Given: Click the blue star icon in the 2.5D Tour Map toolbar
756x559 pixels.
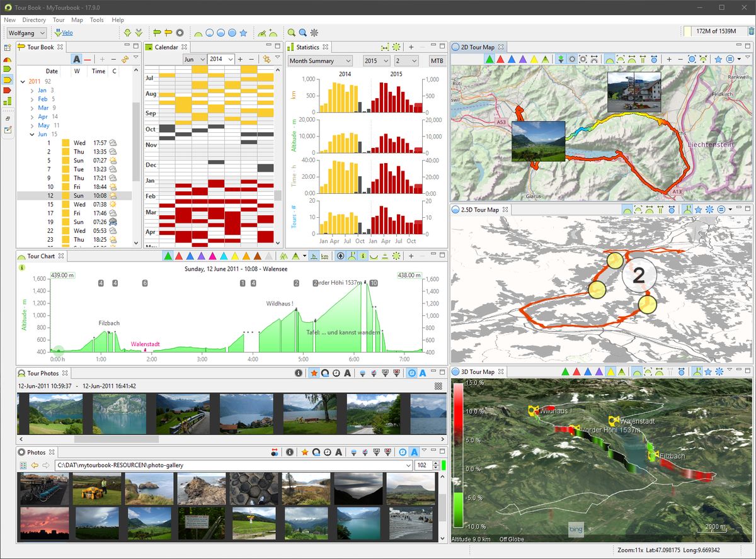Looking at the screenshot, I should pos(697,210).
